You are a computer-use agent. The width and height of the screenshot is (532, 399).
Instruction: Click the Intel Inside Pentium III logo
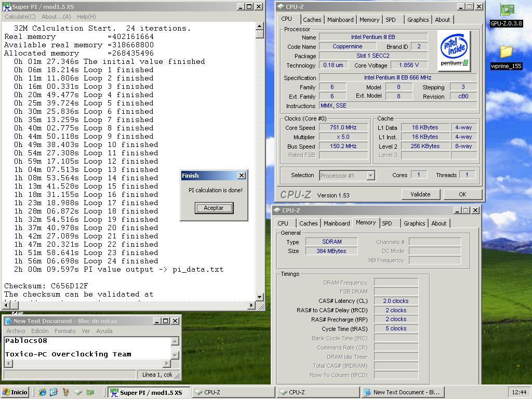(x=454, y=50)
